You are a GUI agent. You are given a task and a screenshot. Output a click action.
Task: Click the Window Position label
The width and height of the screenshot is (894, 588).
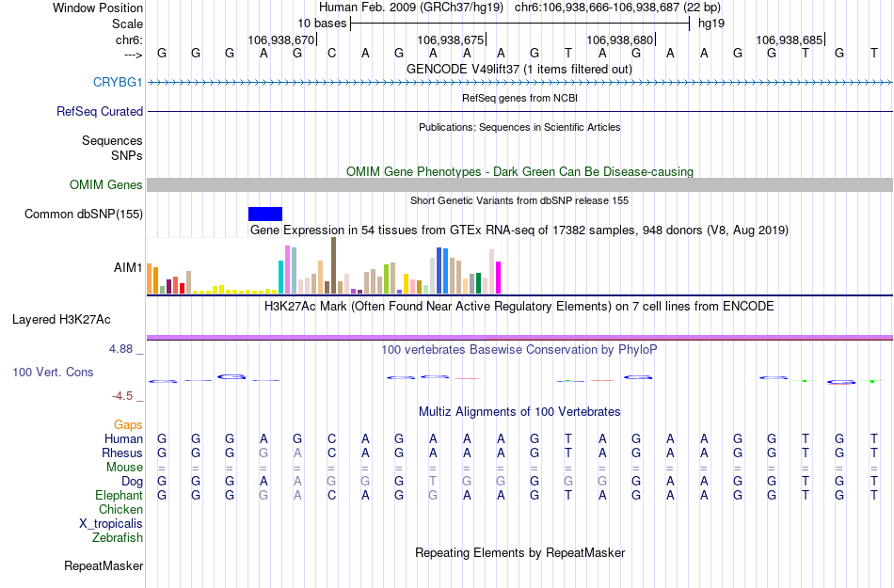click(98, 8)
